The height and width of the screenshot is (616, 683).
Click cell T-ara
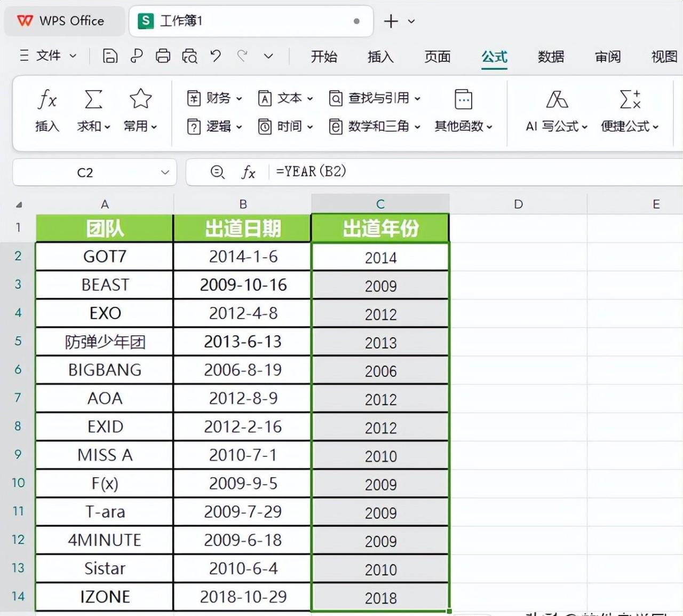click(x=105, y=512)
